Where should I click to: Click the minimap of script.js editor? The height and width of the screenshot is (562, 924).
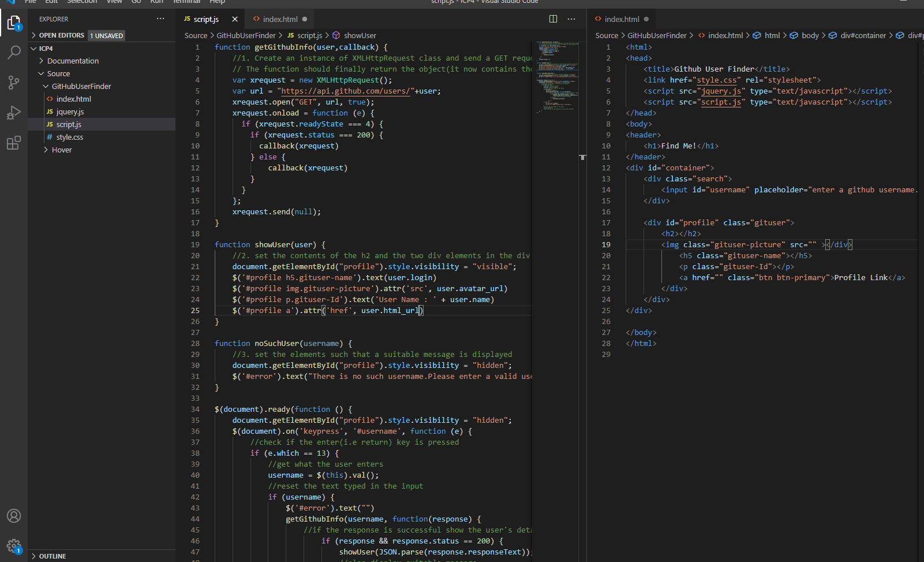click(x=558, y=78)
